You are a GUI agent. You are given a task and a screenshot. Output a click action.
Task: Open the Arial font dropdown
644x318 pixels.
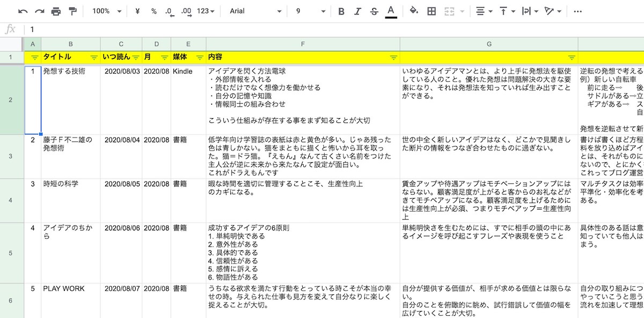tap(255, 11)
